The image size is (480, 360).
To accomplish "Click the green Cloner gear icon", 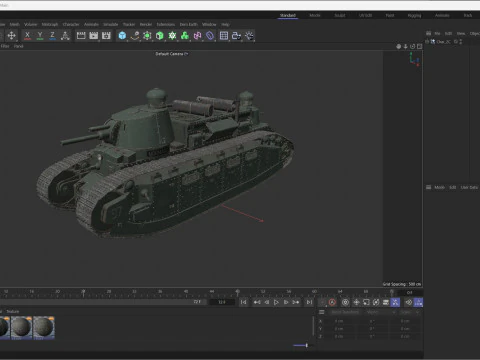I will tap(172, 35).
